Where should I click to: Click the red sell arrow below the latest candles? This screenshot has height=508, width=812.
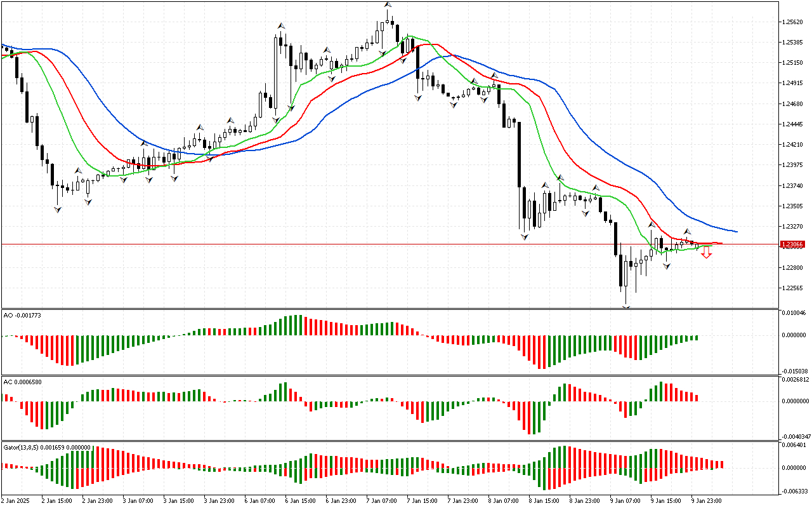tap(706, 253)
